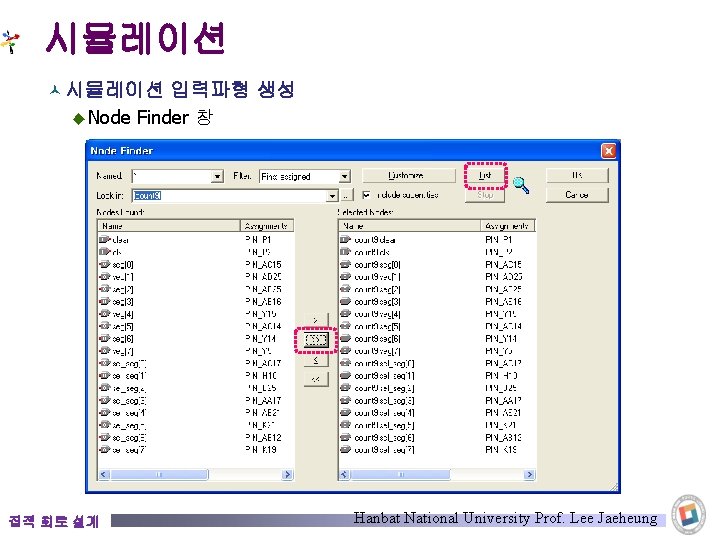The height and width of the screenshot is (540, 720).
Task: Select seg[5] row in Nodes Found
Action: coord(195,326)
